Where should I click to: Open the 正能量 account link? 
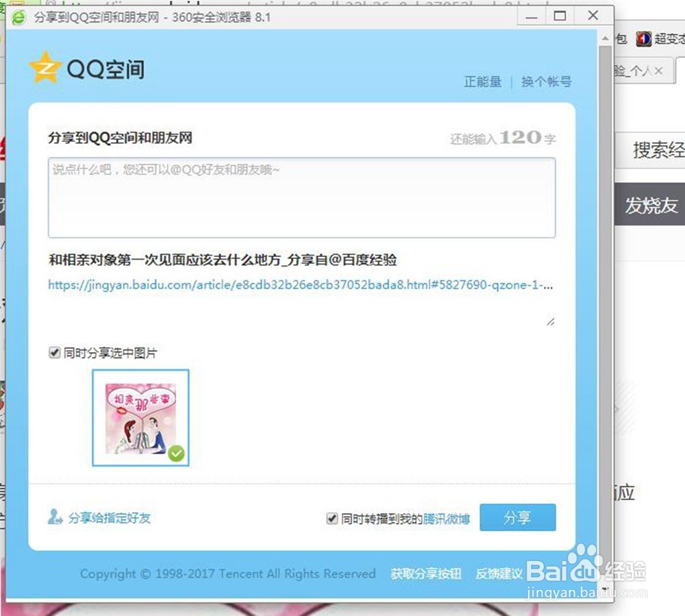point(483,82)
